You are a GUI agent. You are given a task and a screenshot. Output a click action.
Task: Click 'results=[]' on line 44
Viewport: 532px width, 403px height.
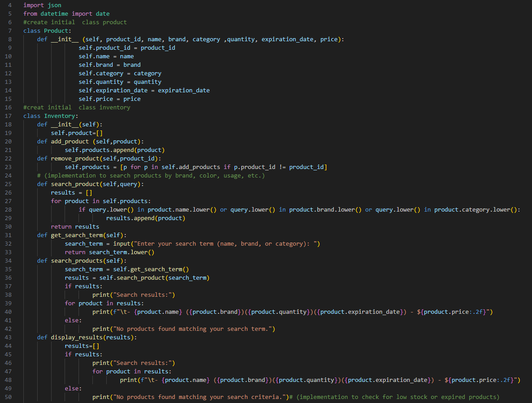click(82, 346)
